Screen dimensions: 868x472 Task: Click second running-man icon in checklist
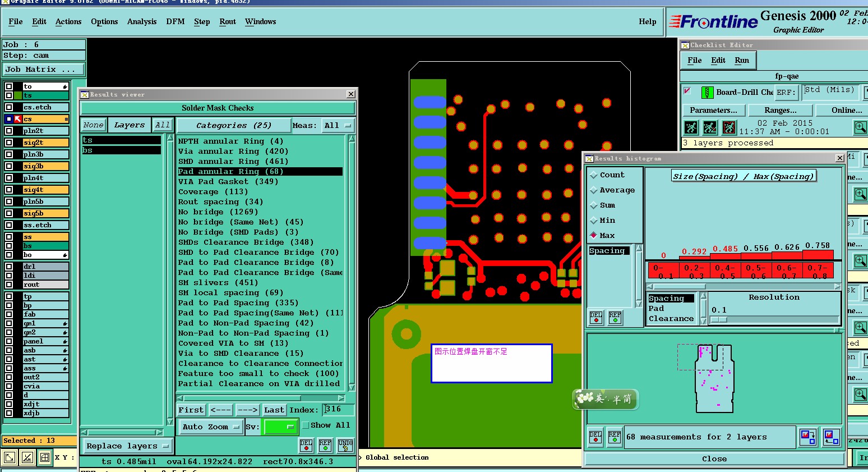pyautogui.click(x=710, y=128)
